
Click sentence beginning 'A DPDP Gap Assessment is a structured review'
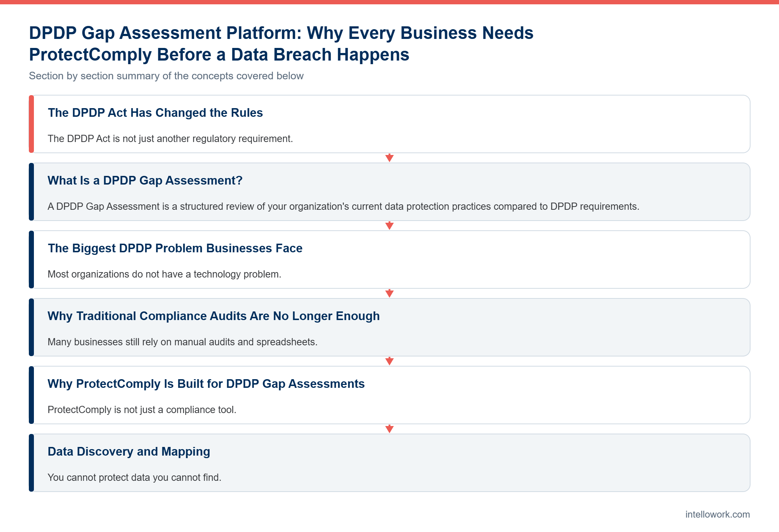(x=343, y=207)
